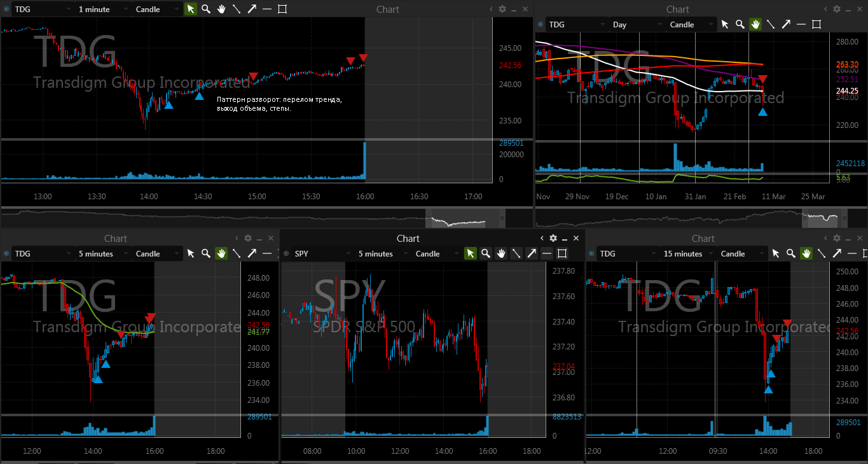This screenshot has height=464, width=868.
Task: Select pointer tool in TDG Day chart
Action: coord(725,24)
